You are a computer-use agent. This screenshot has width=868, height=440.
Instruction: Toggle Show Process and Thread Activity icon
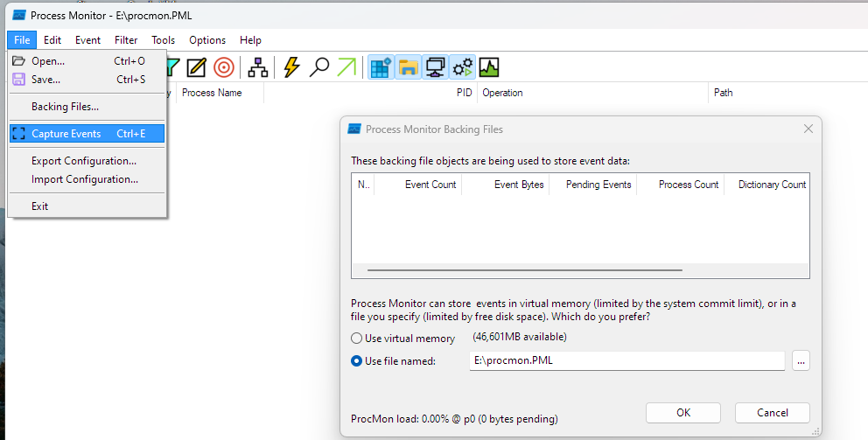click(x=462, y=67)
